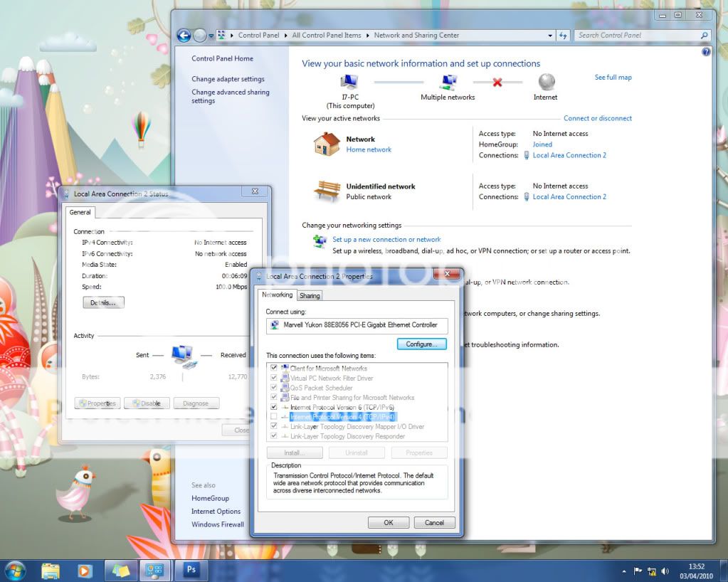Go back with the Control Panel back arrow
The height and width of the screenshot is (582, 728).
click(x=184, y=36)
